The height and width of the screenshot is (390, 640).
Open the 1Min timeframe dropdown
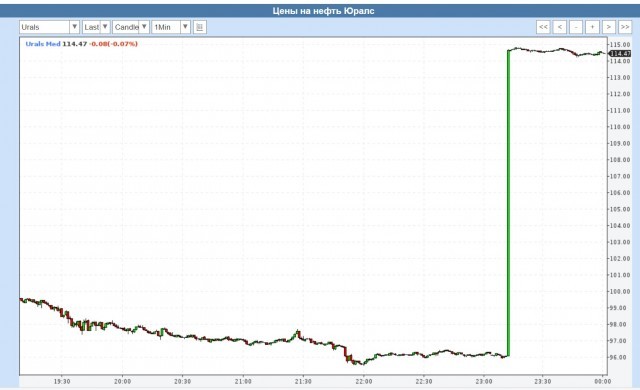tap(171, 27)
